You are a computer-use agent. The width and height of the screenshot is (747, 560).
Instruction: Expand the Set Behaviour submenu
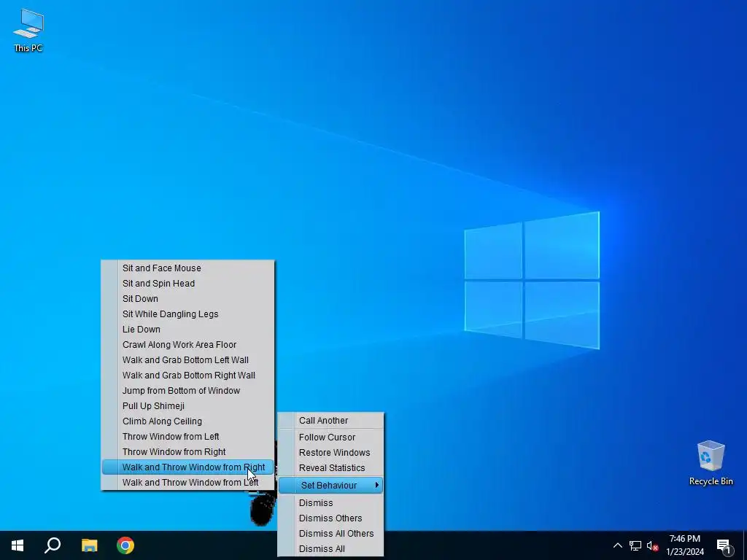(x=330, y=485)
